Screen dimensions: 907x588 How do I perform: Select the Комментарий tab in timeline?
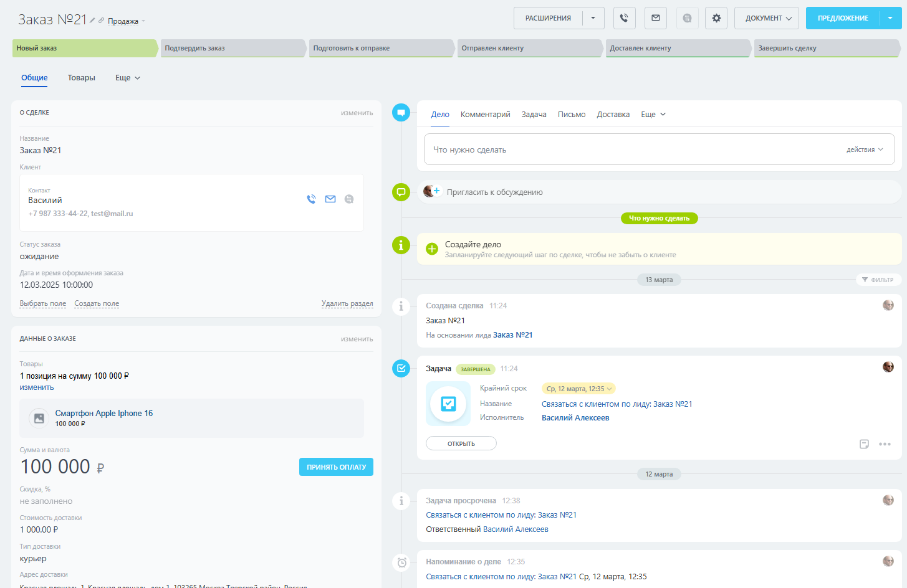[x=485, y=115]
